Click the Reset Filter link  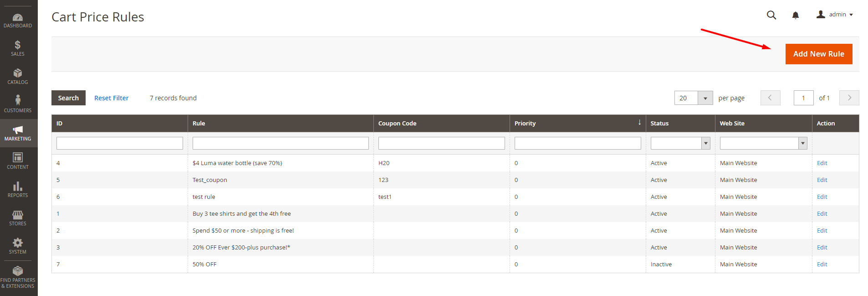pos(111,98)
